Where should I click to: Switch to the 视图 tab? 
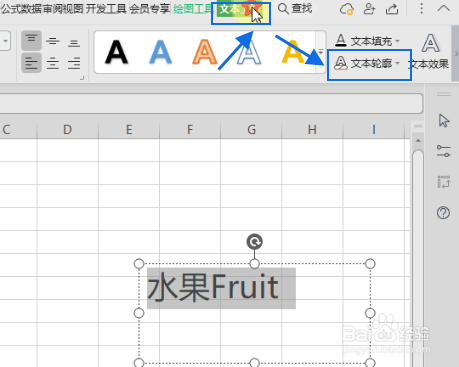point(73,9)
